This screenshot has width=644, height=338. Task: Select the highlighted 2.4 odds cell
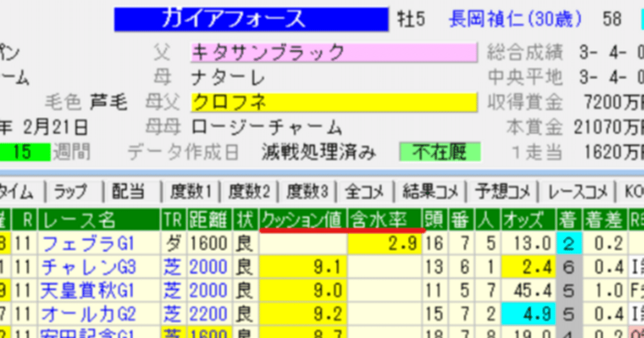point(528,266)
